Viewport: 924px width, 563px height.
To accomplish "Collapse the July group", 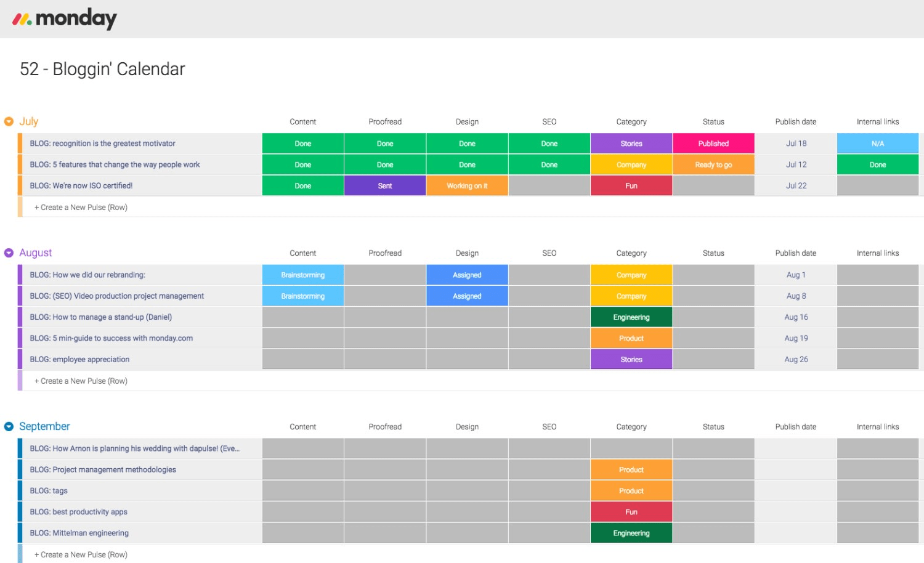I will click(x=9, y=121).
